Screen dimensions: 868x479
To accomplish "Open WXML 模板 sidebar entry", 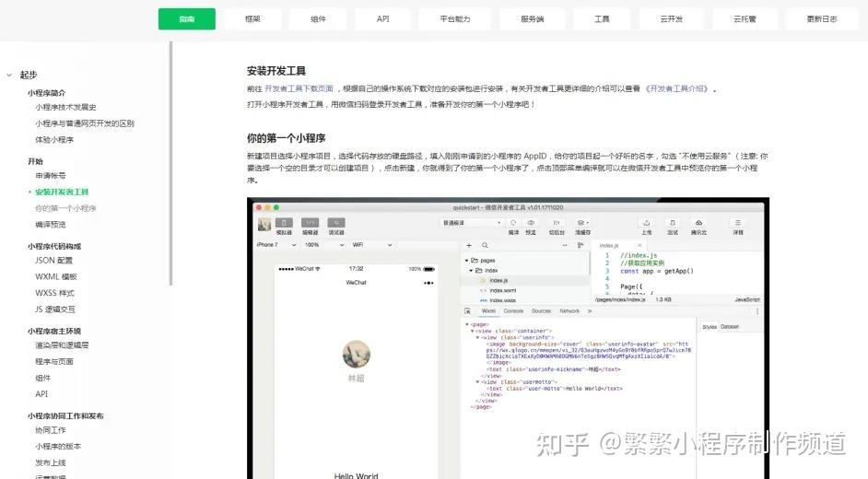I will click(56, 276).
